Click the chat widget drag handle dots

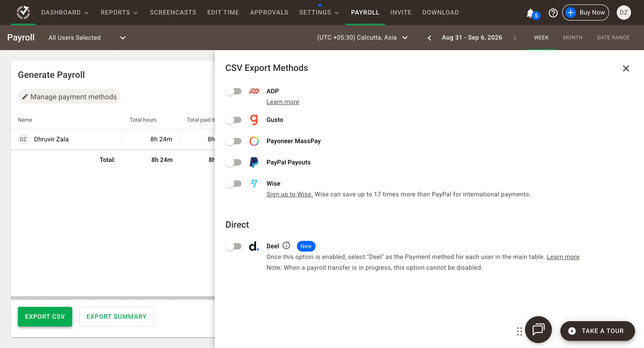(x=519, y=331)
